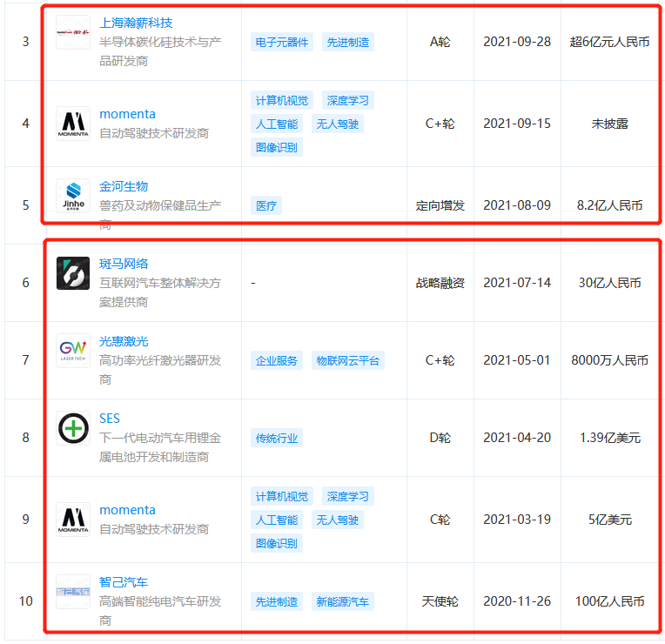Open the 智己汽车 company link
Screen dimensions: 665x644
click(124, 582)
